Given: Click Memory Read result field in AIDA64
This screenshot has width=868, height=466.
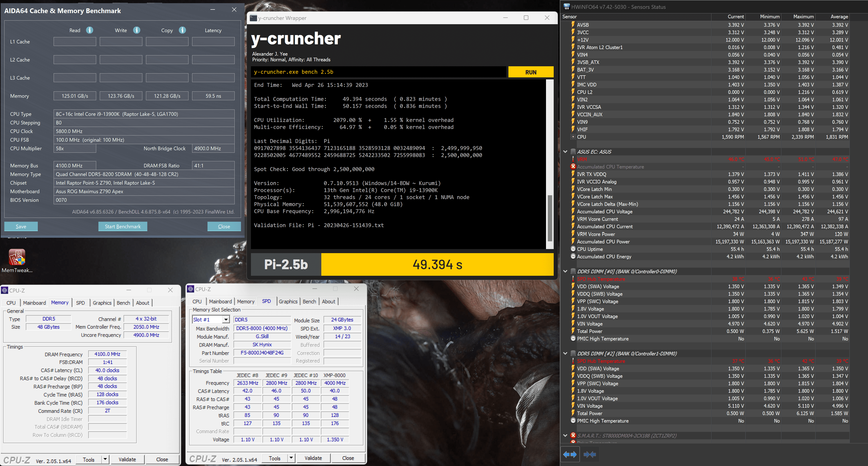Looking at the screenshot, I should pyautogui.click(x=75, y=96).
